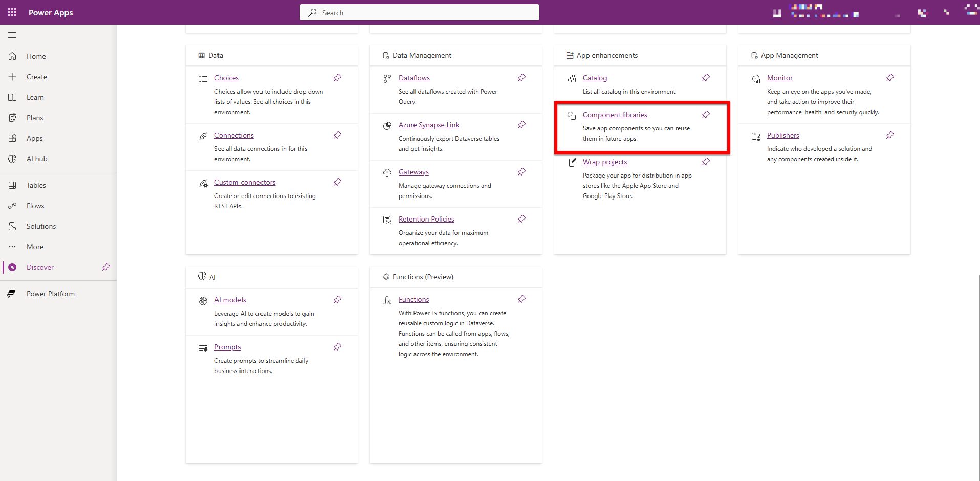Pin the Functions item
Screen dimensions: 980x481
pyautogui.click(x=521, y=299)
